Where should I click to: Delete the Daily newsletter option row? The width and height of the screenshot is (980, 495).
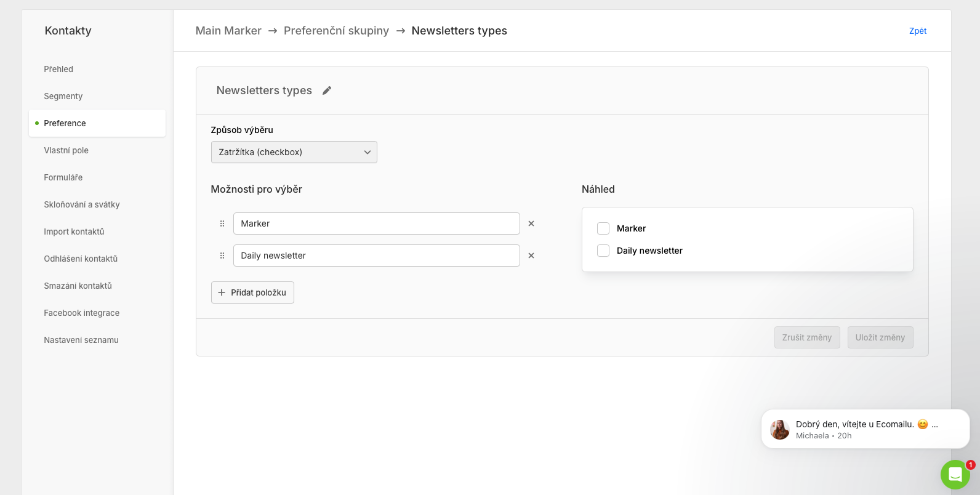coord(531,256)
